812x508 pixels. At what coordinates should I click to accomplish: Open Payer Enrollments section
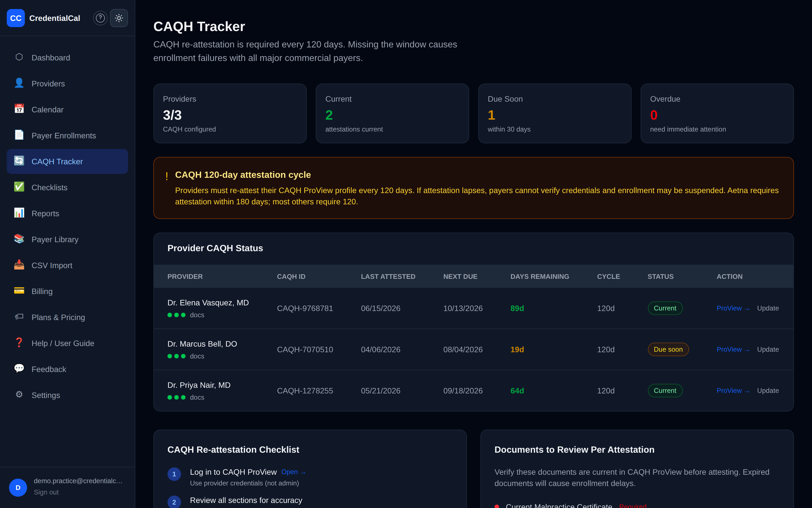click(67, 135)
